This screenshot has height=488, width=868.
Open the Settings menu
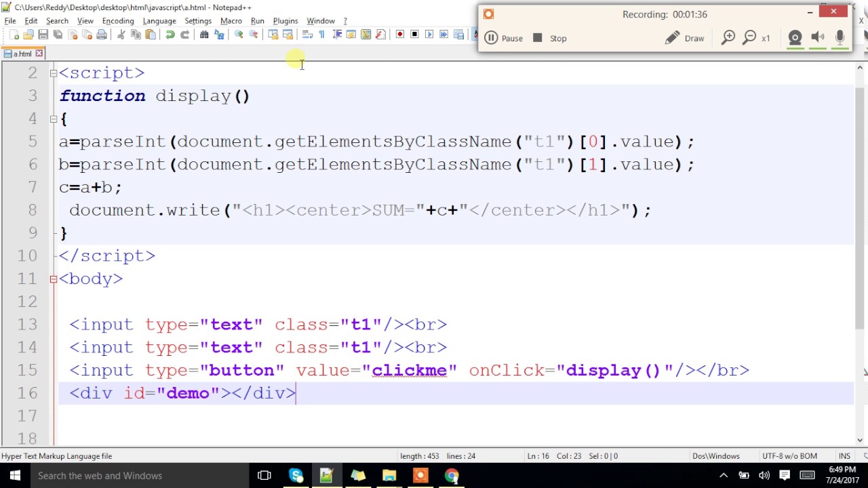[x=198, y=21]
